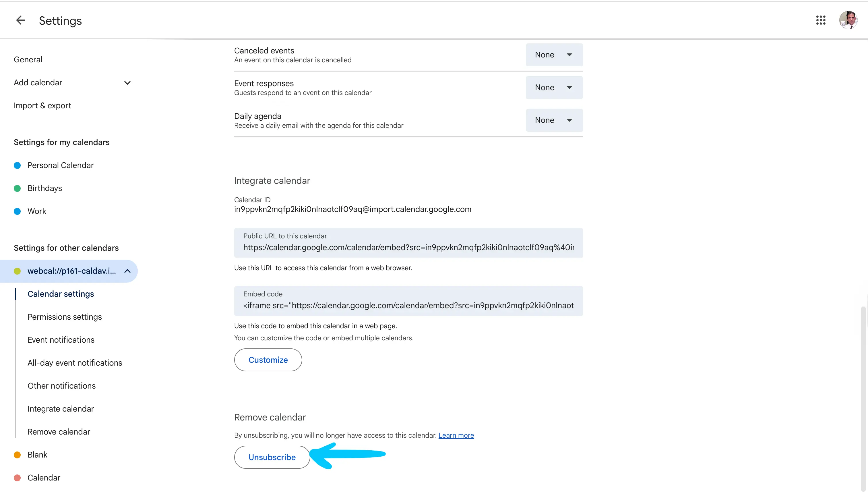Open the account profile avatar
Screen dimensions: 868x494
pos(848,20)
